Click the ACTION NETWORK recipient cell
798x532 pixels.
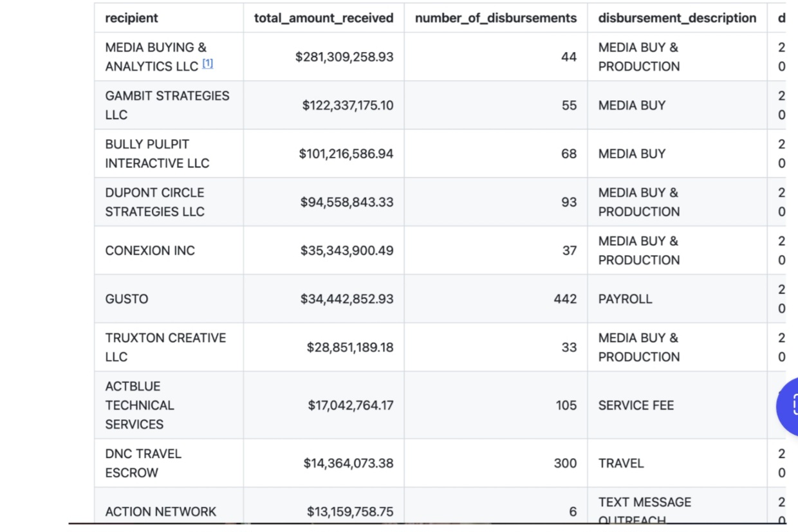pyautogui.click(x=161, y=511)
